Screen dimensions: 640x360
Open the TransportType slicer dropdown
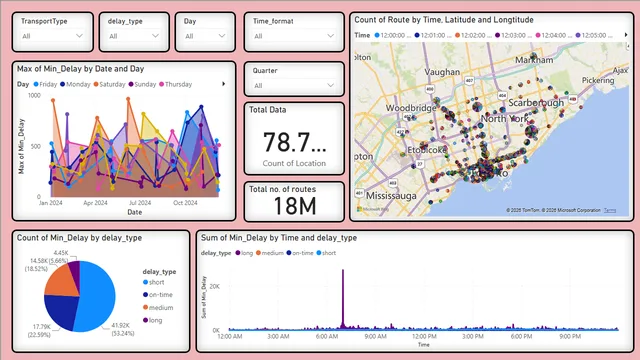click(52, 36)
